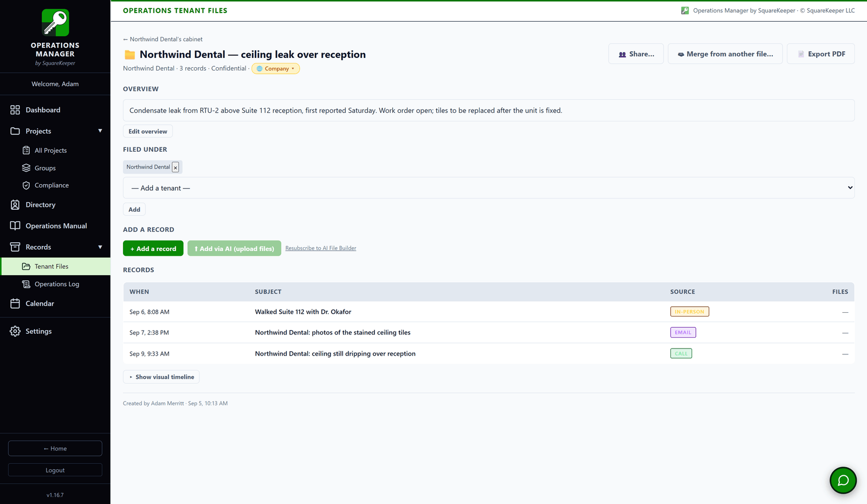Click the Directory contact icon
The height and width of the screenshot is (504, 867).
[15, 205]
